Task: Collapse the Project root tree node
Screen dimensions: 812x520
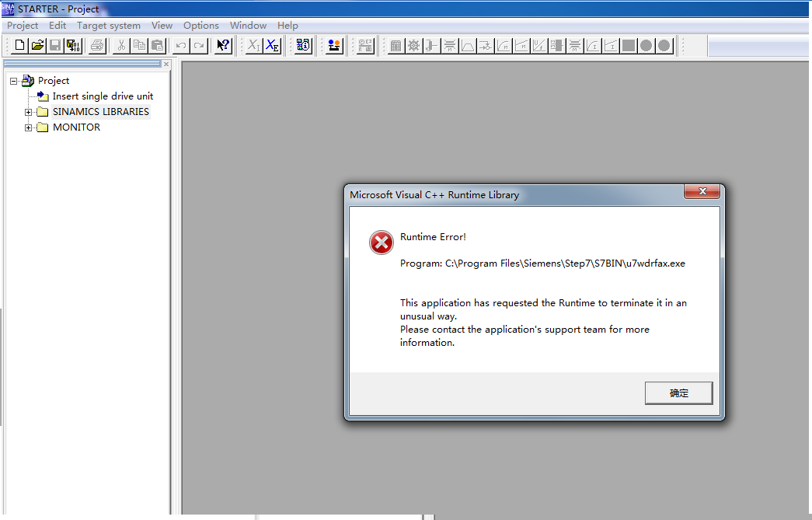Action: [x=14, y=81]
